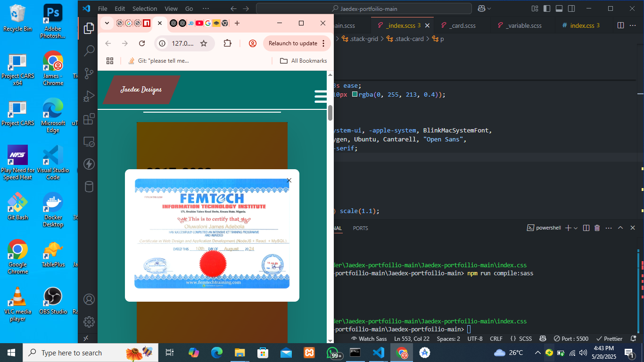Toggle the VS Code secondary side bar
This screenshot has height=362, width=644.
571,8
